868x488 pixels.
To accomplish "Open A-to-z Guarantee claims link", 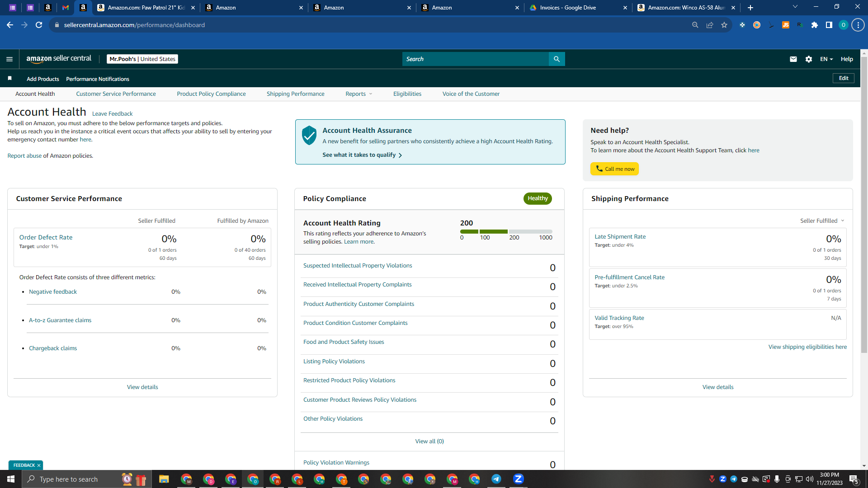I will (x=60, y=320).
